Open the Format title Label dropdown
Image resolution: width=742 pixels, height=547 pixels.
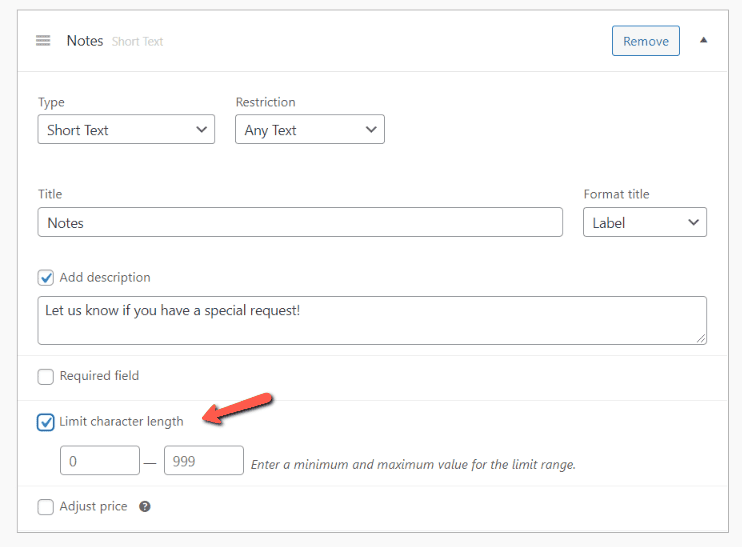(x=644, y=223)
